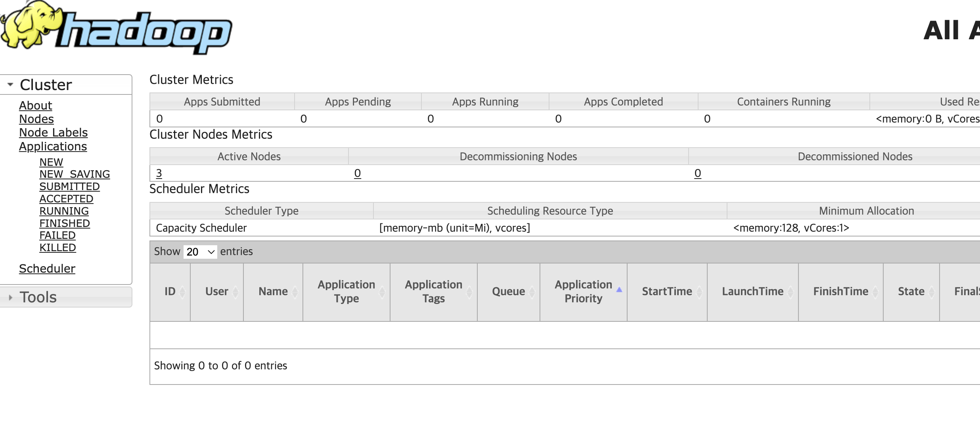Sort by Name using the sort indicator

[295, 292]
